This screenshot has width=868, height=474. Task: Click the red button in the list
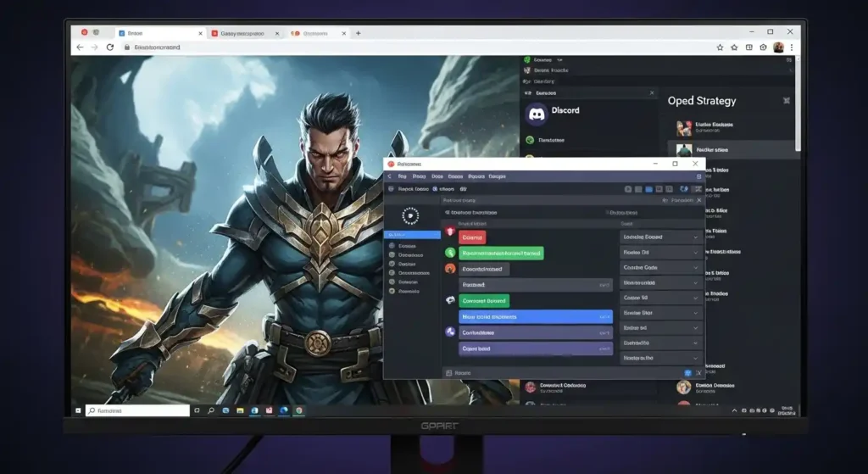[x=472, y=237]
